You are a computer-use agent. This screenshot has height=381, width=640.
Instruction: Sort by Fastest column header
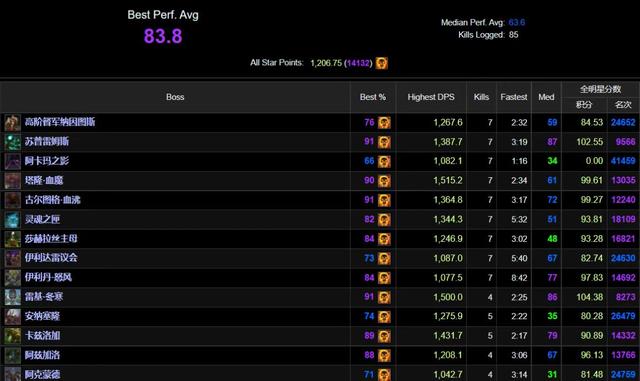513,97
